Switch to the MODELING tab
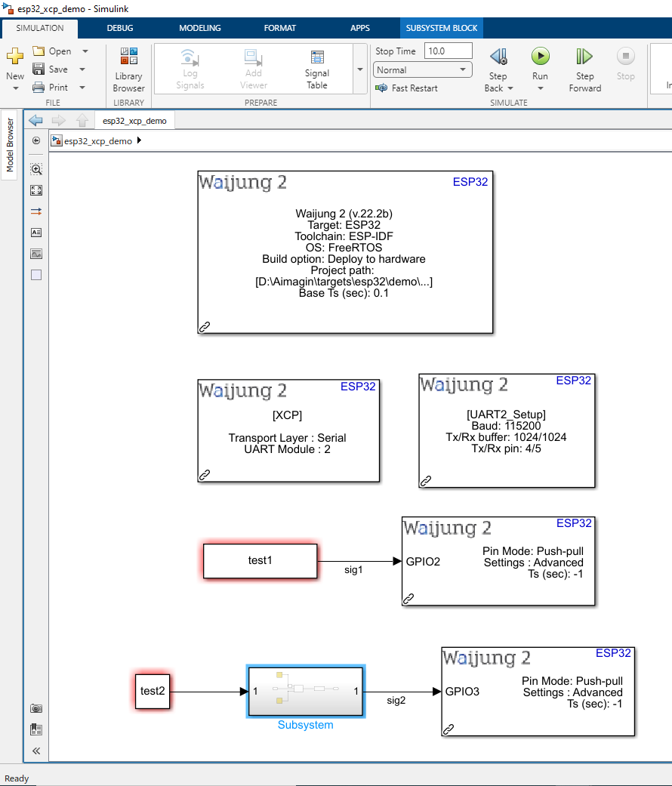 tap(200, 28)
